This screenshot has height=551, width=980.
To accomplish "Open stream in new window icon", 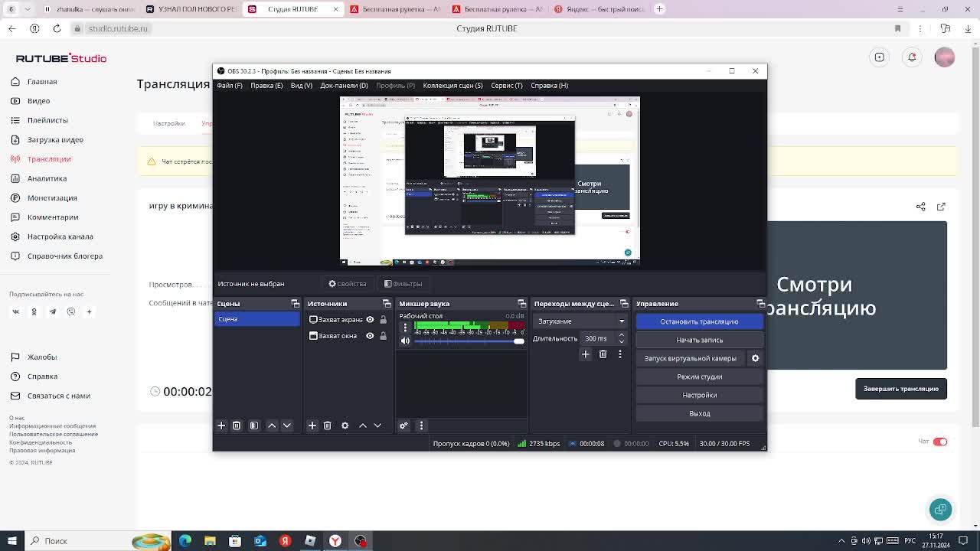I will pyautogui.click(x=941, y=207).
